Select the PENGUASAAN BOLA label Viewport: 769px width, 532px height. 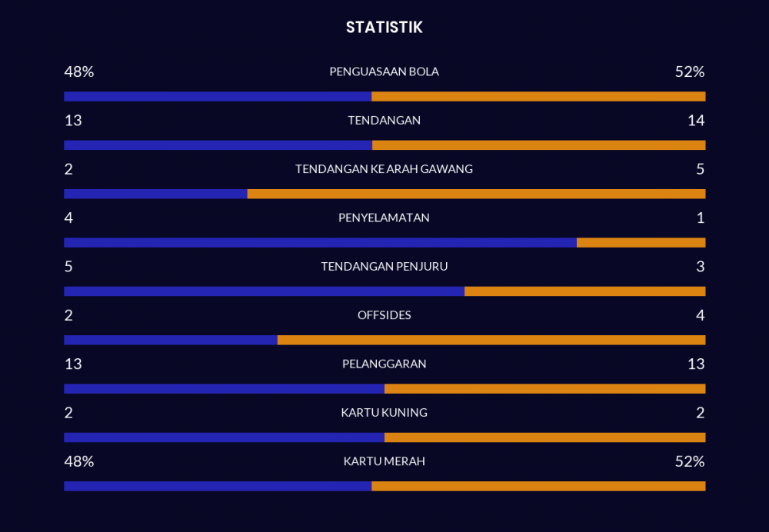coord(384,71)
